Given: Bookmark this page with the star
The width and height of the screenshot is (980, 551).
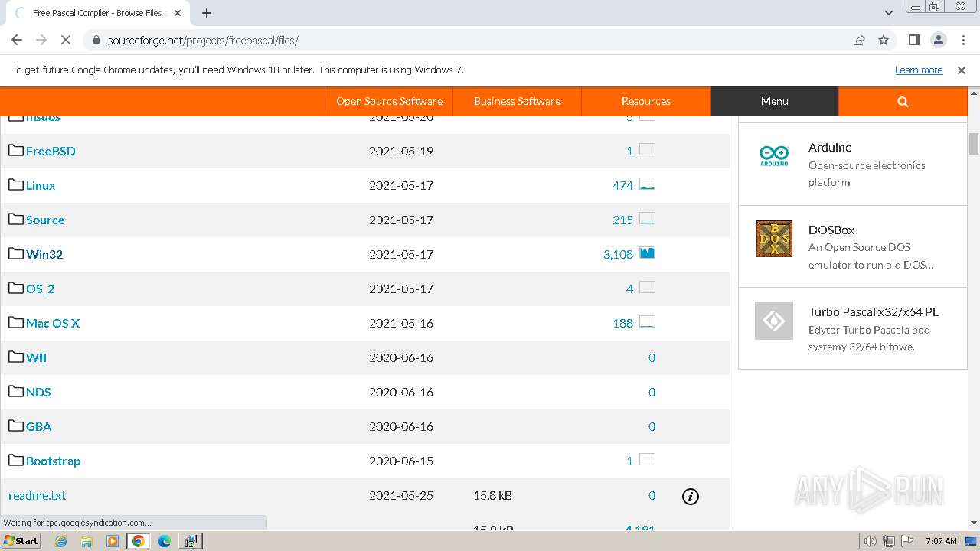Looking at the screenshot, I should tap(884, 40).
